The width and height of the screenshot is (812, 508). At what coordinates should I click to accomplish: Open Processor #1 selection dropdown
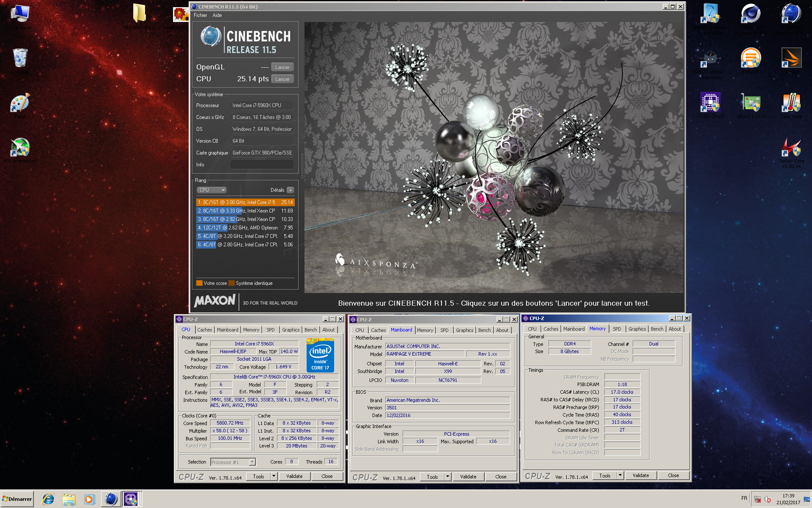pyautogui.click(x=233, y=462)
